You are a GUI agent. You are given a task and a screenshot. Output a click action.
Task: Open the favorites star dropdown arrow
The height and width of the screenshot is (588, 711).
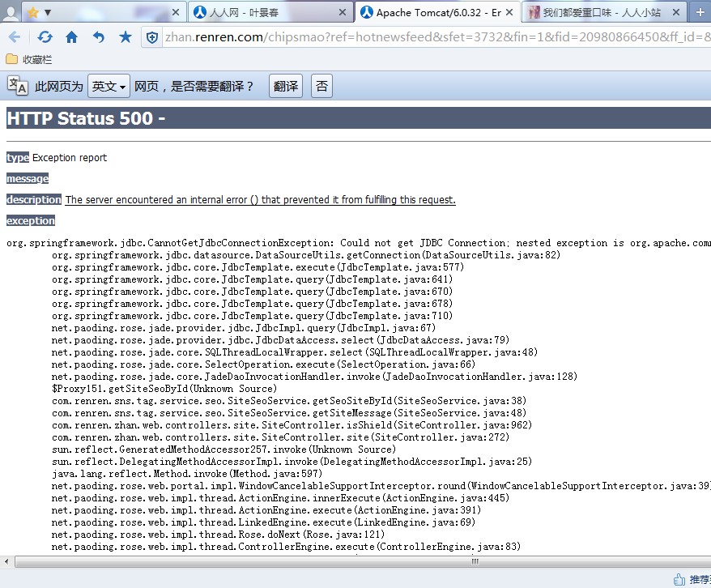48,13
